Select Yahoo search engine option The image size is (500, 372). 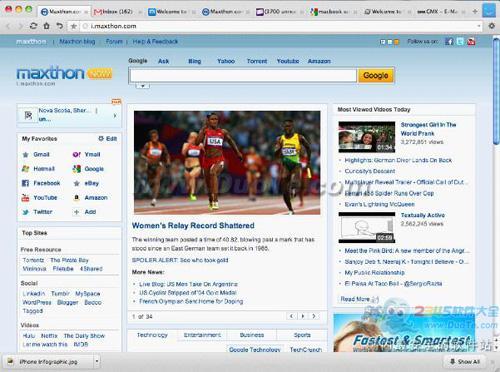226,61
